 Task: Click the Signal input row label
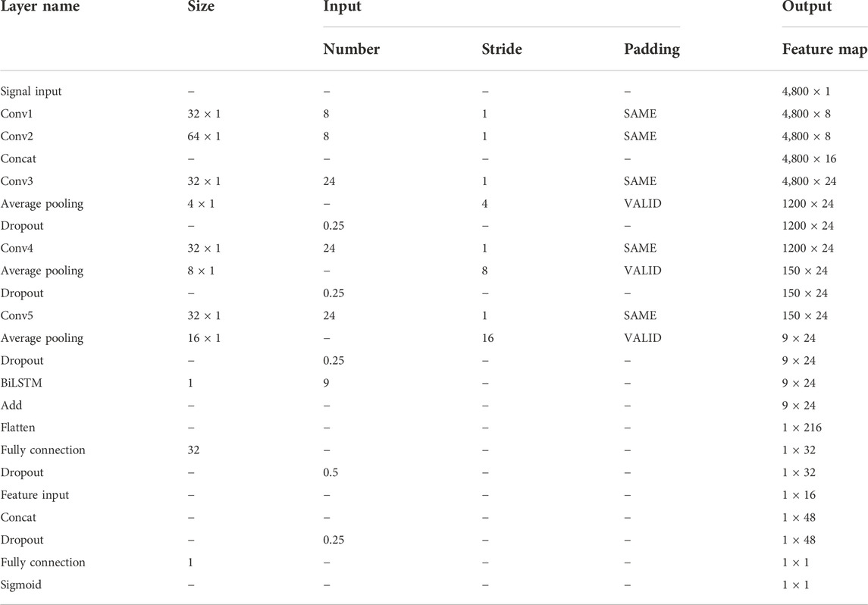[31, 91]
